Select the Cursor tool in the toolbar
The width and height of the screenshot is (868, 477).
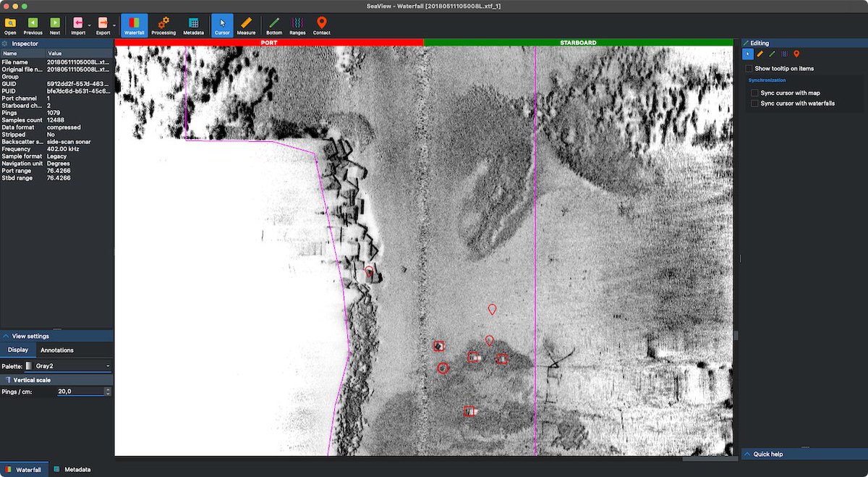pyautogui.click(x=222, y=23)
